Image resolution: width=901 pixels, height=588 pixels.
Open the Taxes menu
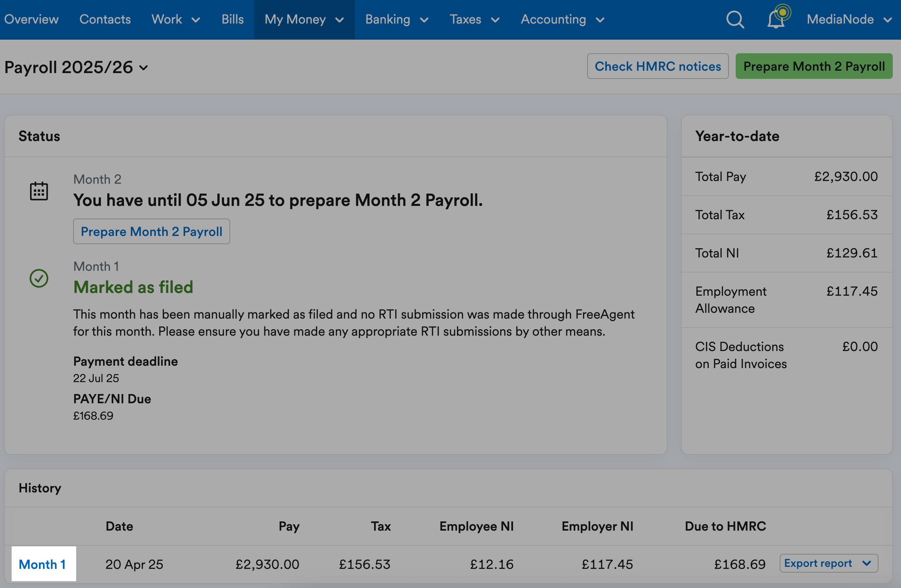[x=474, y=19]
